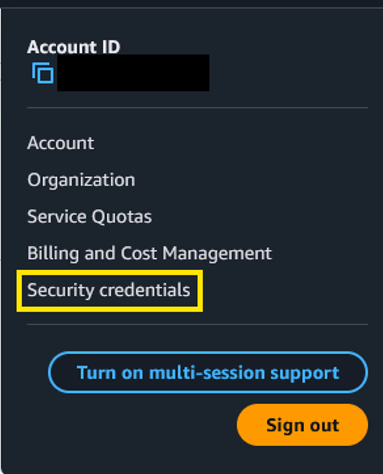Select the highlighted Security credentials link
383x474 pixels.
(x=109, y=290)
